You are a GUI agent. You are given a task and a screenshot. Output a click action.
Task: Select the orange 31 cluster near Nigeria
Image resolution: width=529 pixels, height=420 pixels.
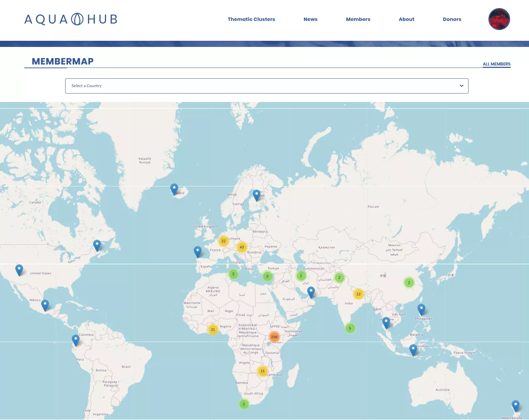[213, 330]
